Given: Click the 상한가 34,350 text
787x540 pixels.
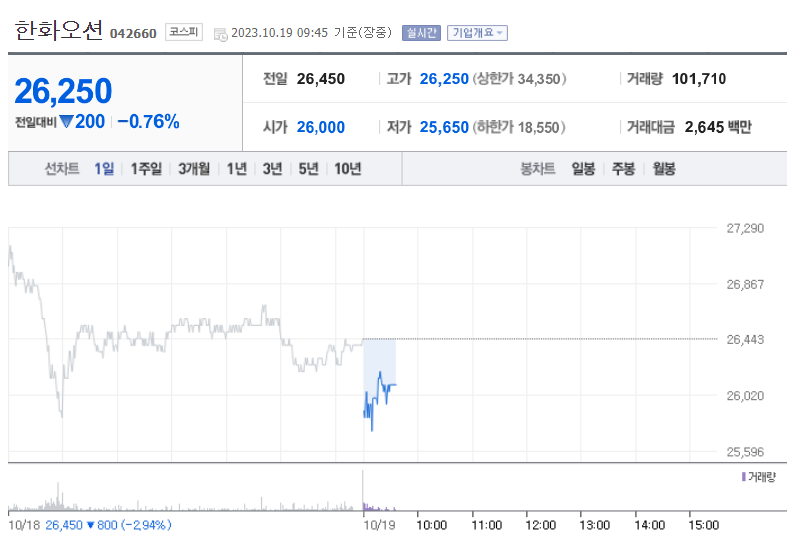Looking at the screenshot, I should click(519, 79).
